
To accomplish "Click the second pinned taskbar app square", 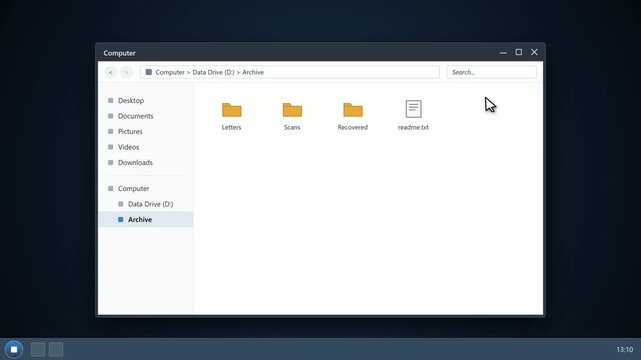I will (x=56, y=349).
